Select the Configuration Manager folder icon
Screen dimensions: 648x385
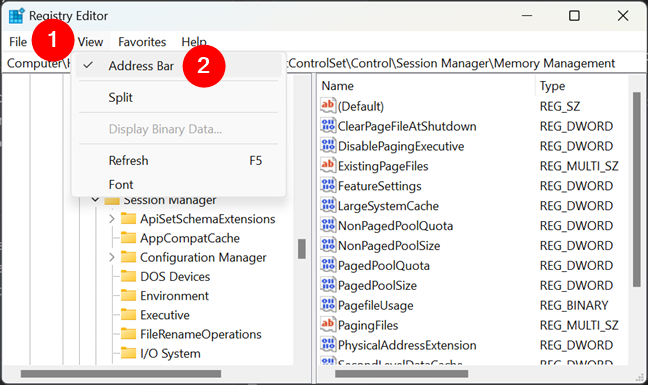pyautogui.click(x=129, y=257)
